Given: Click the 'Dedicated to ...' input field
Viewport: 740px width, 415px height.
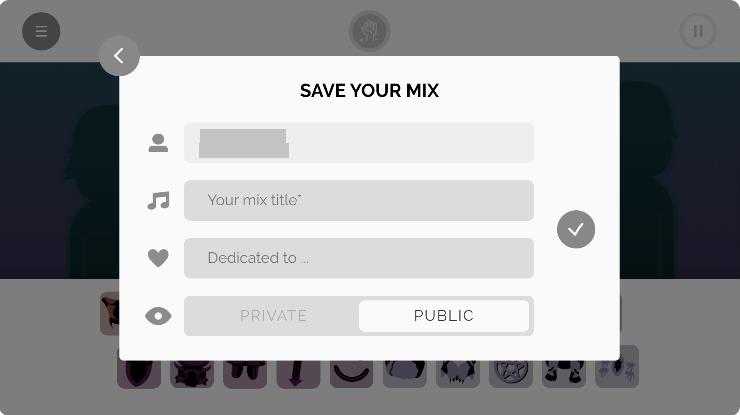Looking at the screenshot, I should coord(359,258).
